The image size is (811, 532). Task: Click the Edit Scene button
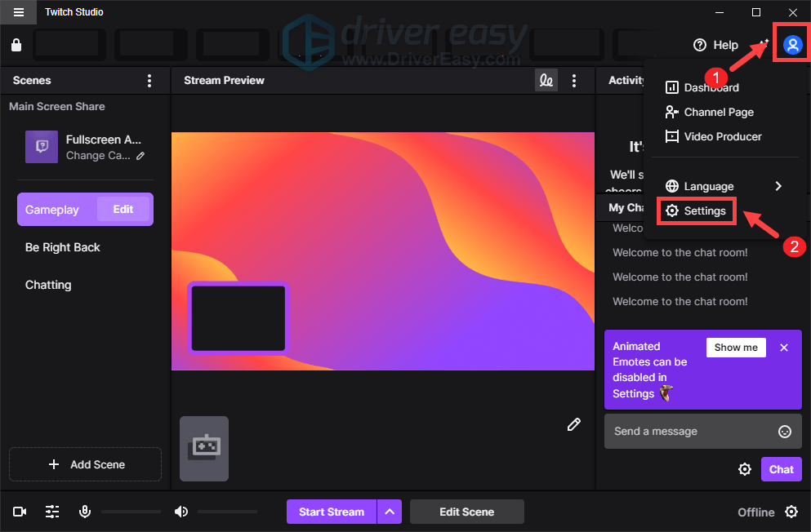467,512
